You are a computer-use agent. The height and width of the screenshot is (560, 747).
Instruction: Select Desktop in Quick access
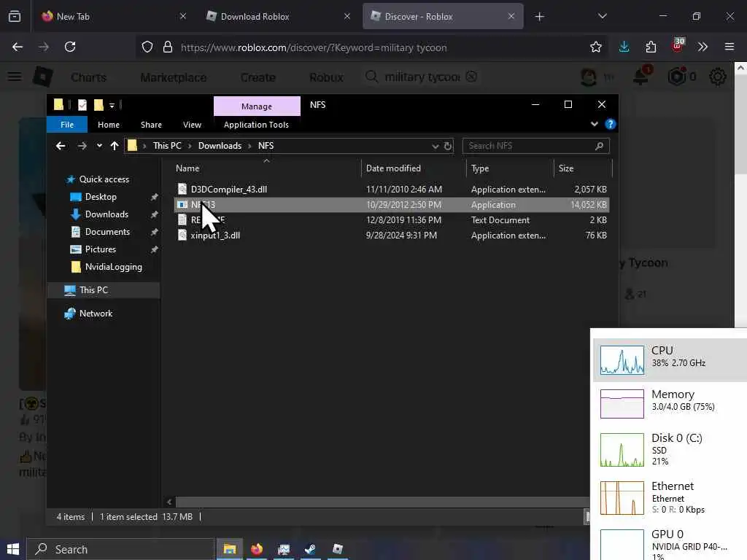(101, 197)
